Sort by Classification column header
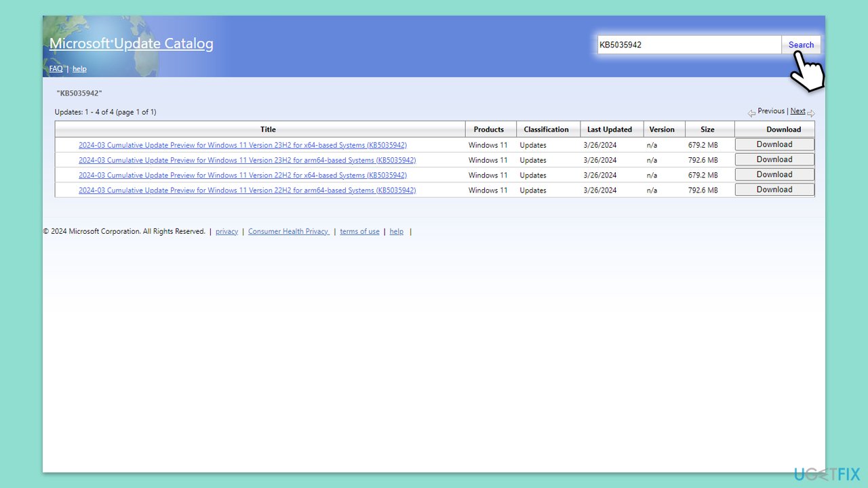This screenshot has height=488, width=868. coord(546,129)
